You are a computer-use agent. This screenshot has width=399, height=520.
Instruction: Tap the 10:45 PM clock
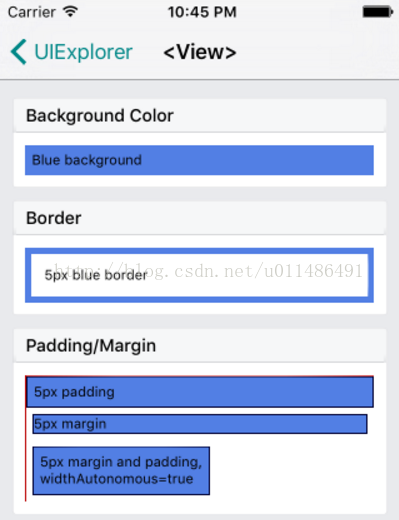tap(202, 12)
